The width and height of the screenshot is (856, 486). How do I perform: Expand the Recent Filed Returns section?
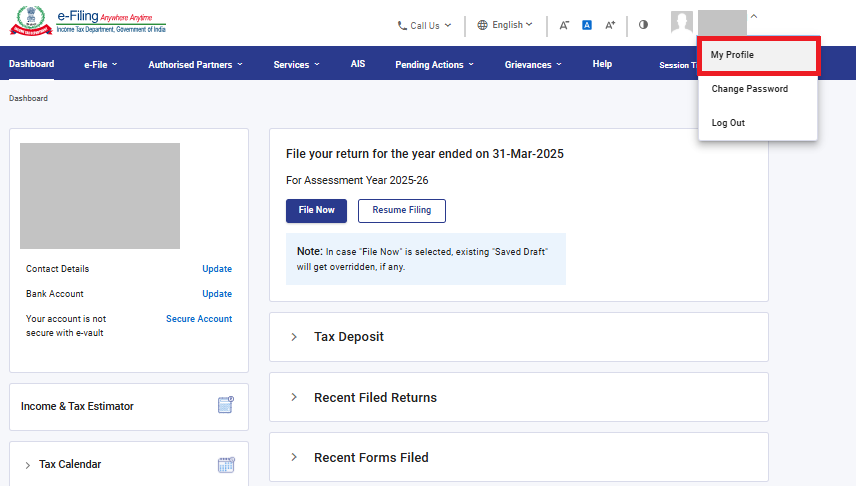[x=375, y=397]
